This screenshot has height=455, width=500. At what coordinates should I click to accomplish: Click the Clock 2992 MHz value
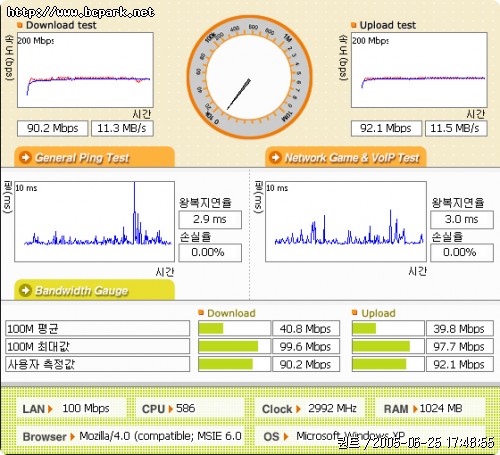click(x=332, y=408)
